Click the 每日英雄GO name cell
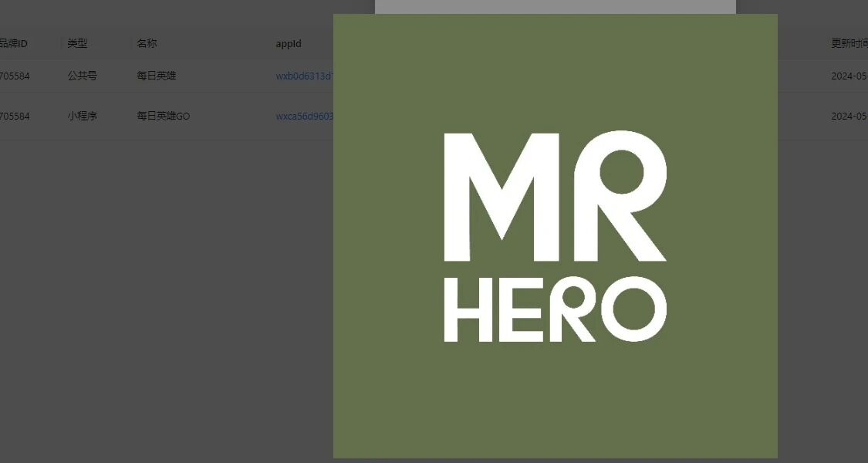The image size is (868, 463). [164, 116]
